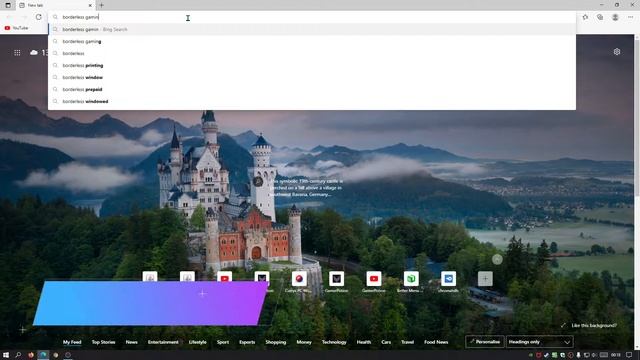This screenshot has height=360, width=640.
Task: Read the castle background caption text
Action: pos(307,188)
